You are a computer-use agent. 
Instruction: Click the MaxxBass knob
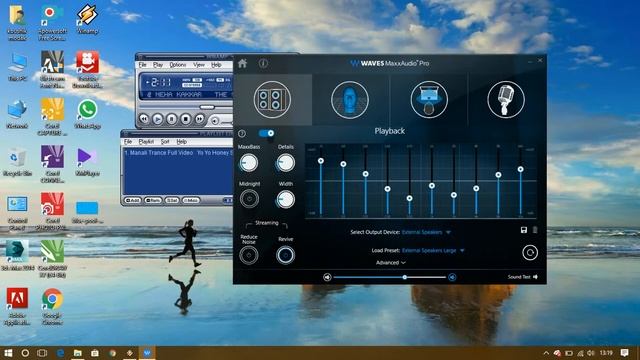[x=249, y=163]
